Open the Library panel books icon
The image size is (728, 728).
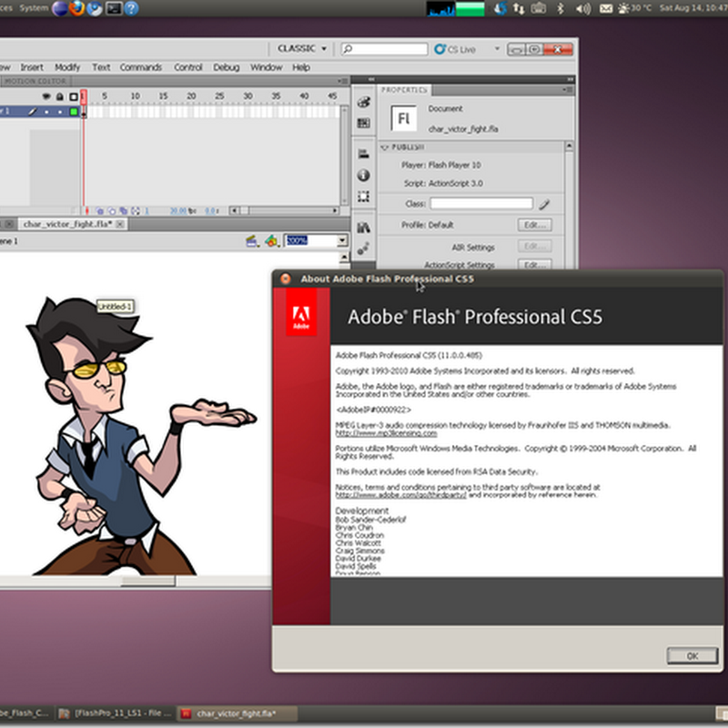point(363,227)
